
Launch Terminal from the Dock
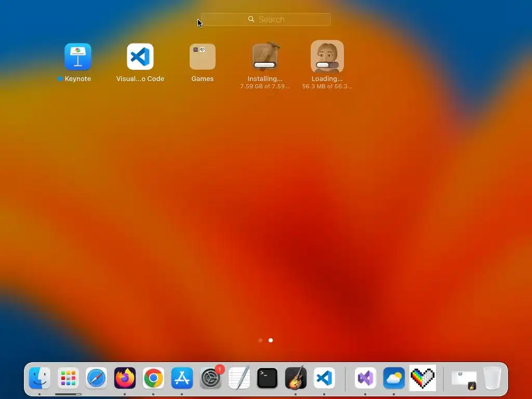click(x=268, y=378)
